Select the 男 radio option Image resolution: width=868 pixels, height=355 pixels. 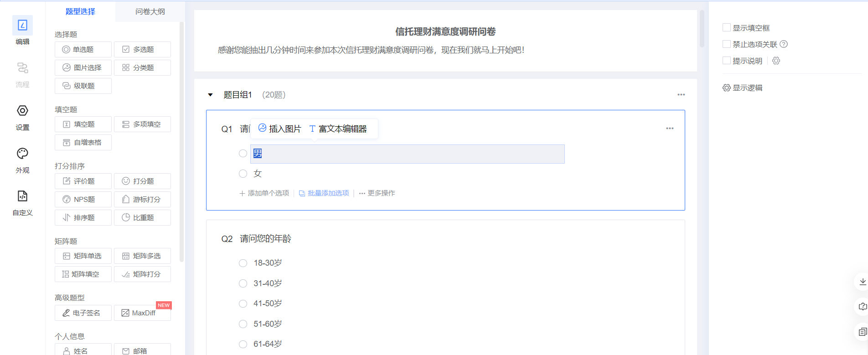(243, 154)
